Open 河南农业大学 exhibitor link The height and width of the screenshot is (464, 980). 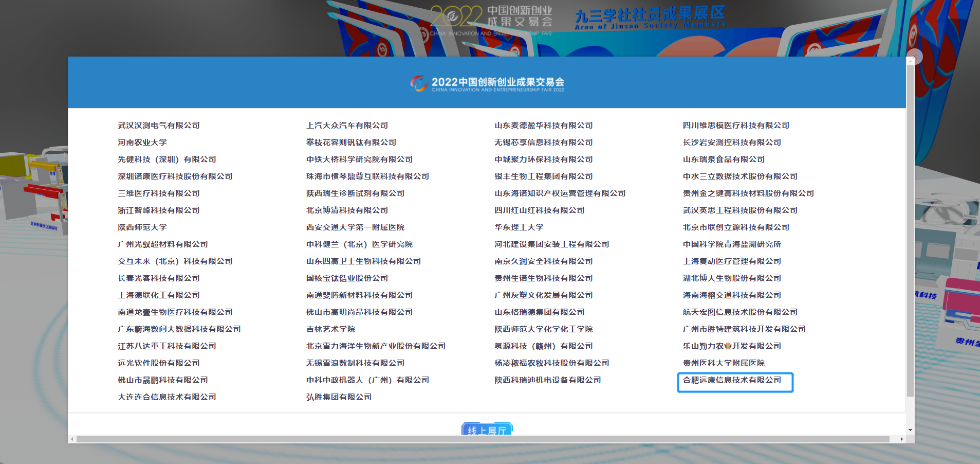coord(142,142)
